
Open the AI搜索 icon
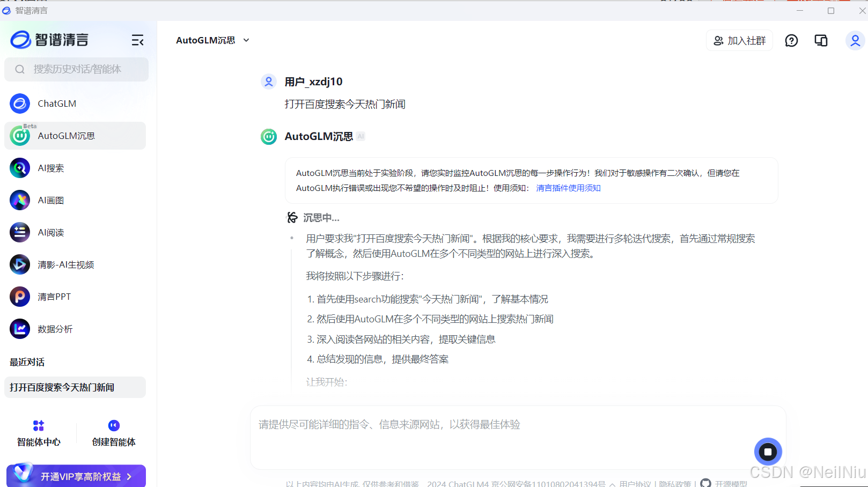point(20,168)
